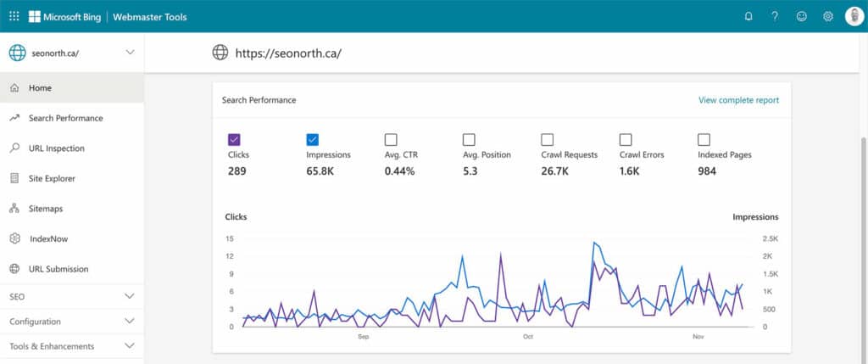868x364 pixels.
Task: Open the notifications bell
Action: tap(748, 17)
